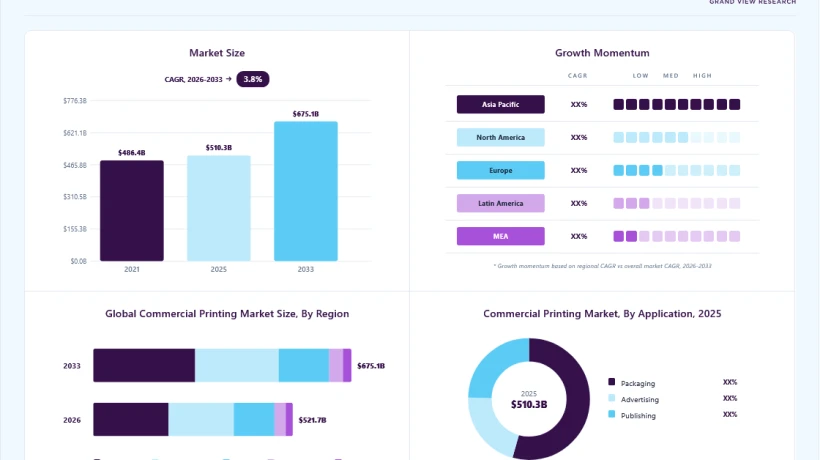Click MEA XX% CAGR value

click(579, 236)
